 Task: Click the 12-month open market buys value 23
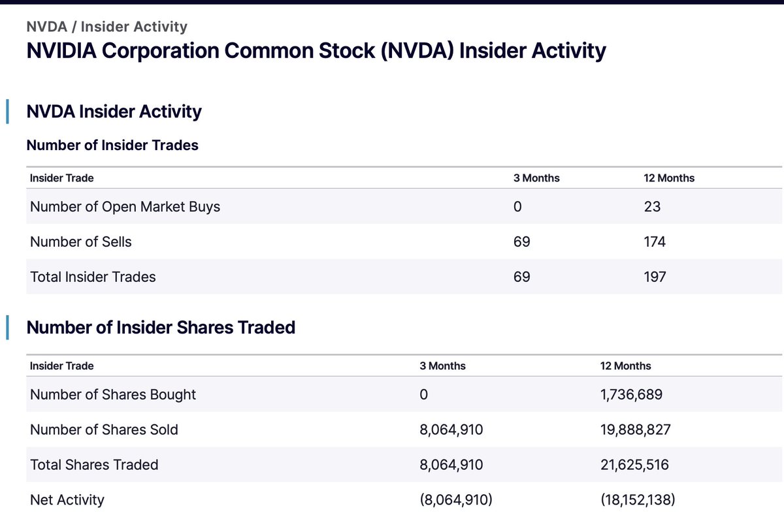(x=652, y=207)
